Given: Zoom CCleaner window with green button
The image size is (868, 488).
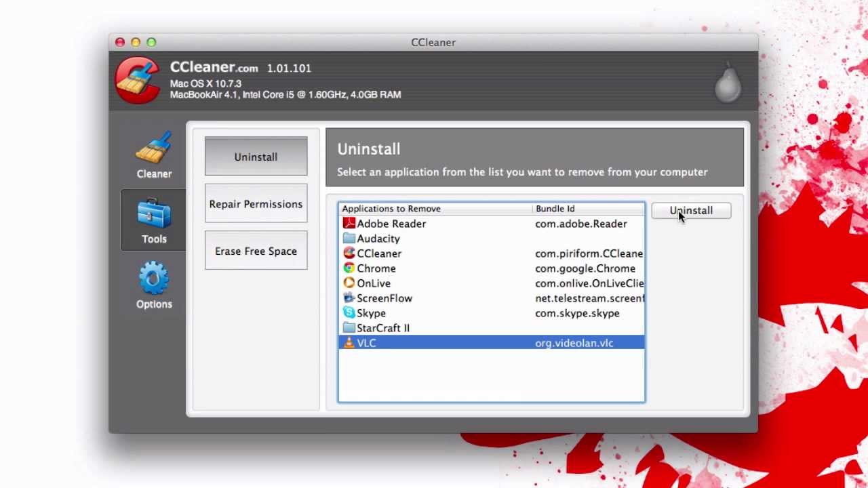Looking at the screenshot, I should coord(151,42).
